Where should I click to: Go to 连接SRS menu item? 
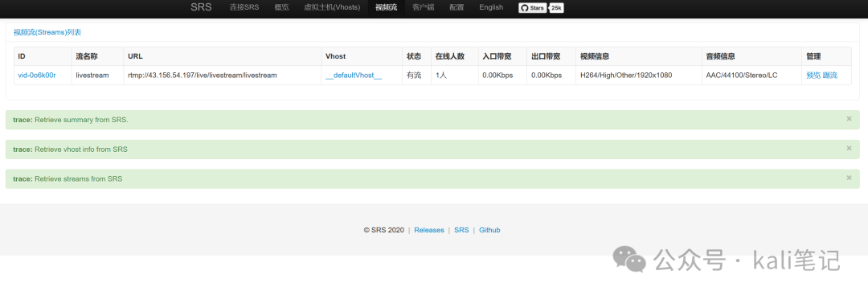click(244, 7)
